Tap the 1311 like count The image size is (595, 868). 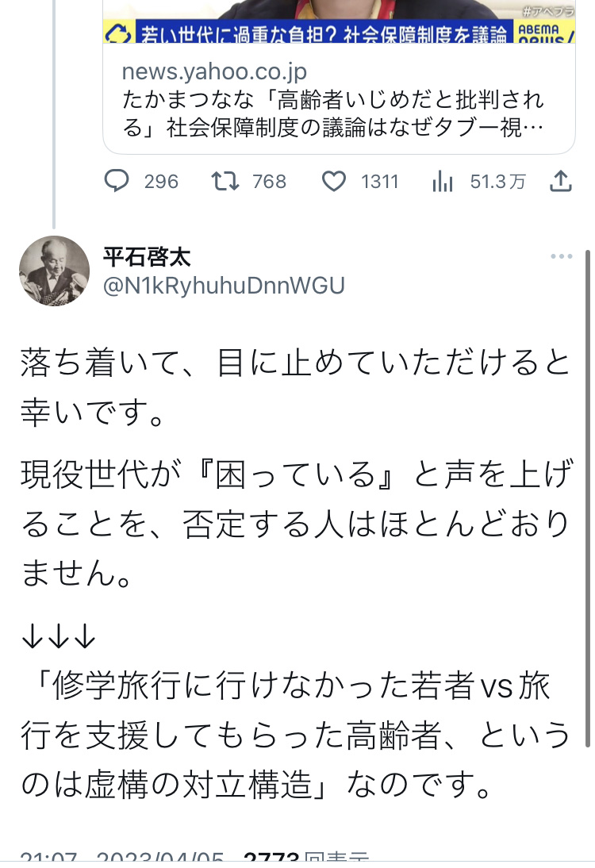pos(380,182)
